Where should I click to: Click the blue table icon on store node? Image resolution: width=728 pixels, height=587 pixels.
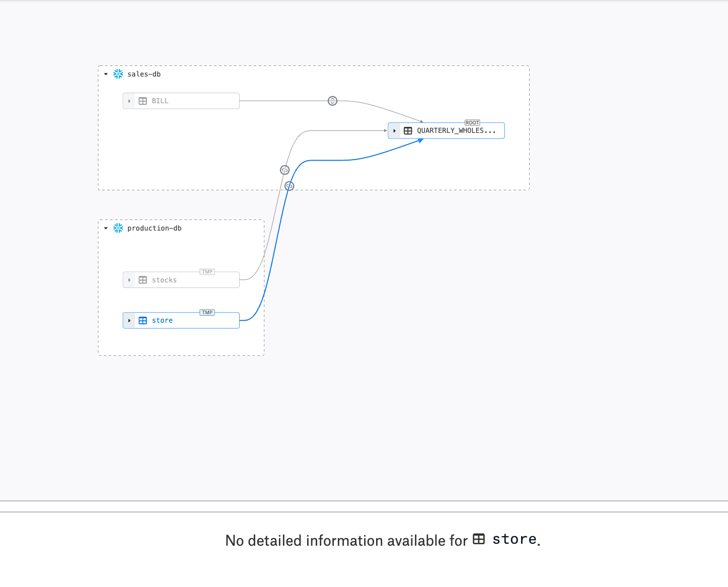click(143, 321)
